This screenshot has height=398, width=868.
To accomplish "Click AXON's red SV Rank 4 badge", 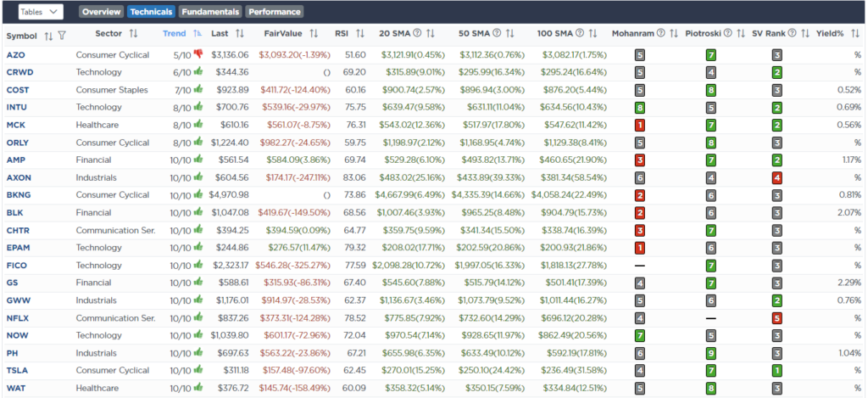I will click(777, 177).
